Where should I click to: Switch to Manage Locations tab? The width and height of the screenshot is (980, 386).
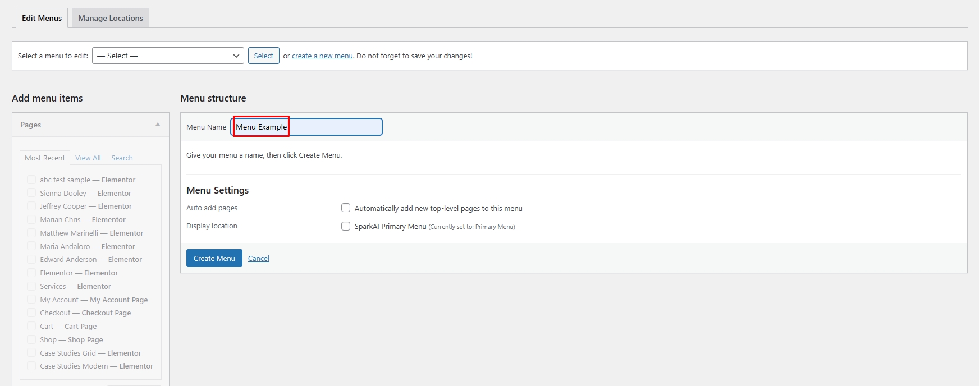110,18
